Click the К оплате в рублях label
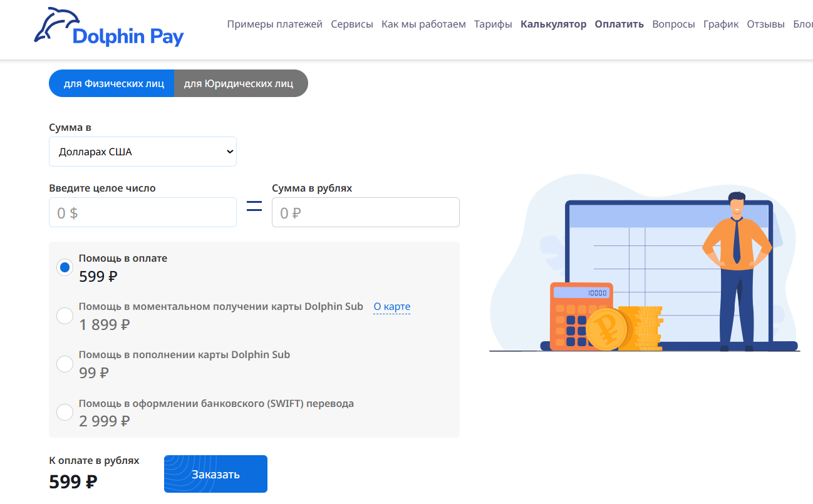 click(94, 461)
